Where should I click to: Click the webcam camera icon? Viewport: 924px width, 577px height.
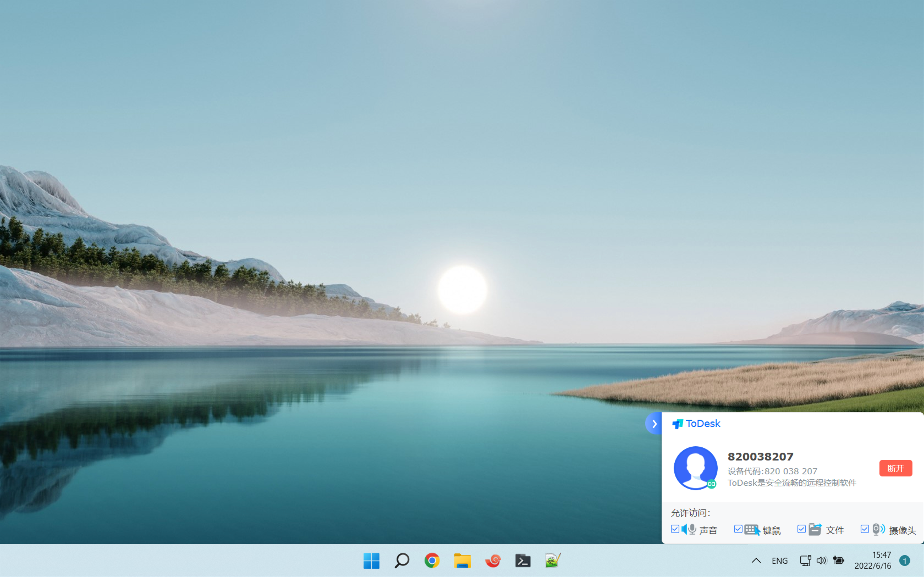(x=878, y=530)
